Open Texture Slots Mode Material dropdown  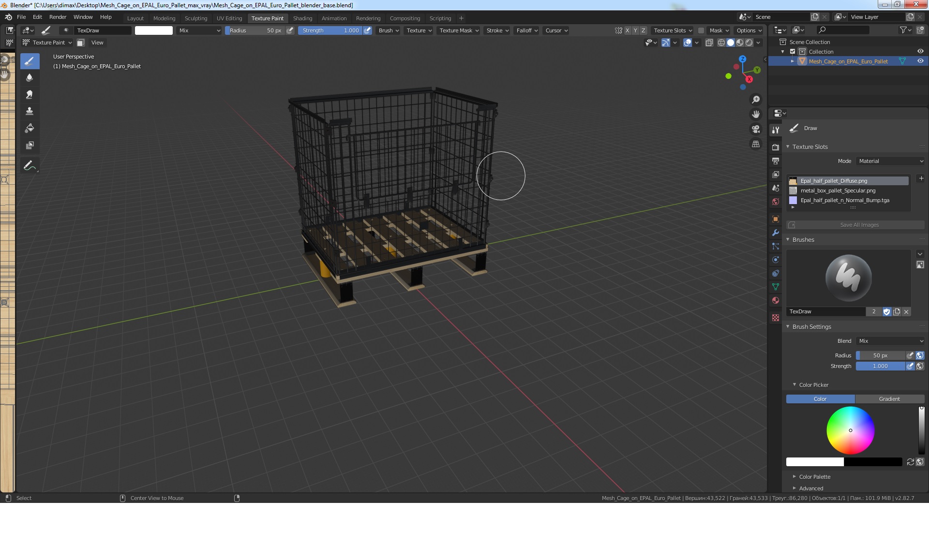click(891, 161)
